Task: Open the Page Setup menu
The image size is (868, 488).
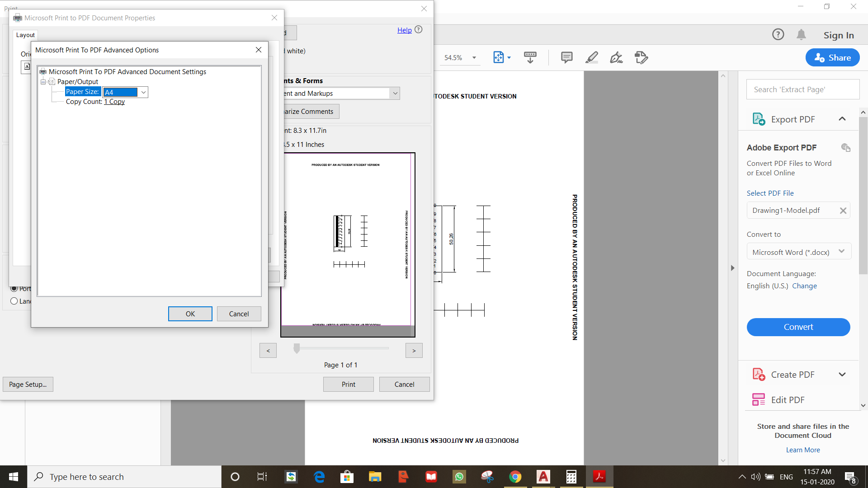Action: [x=28, y=384]
